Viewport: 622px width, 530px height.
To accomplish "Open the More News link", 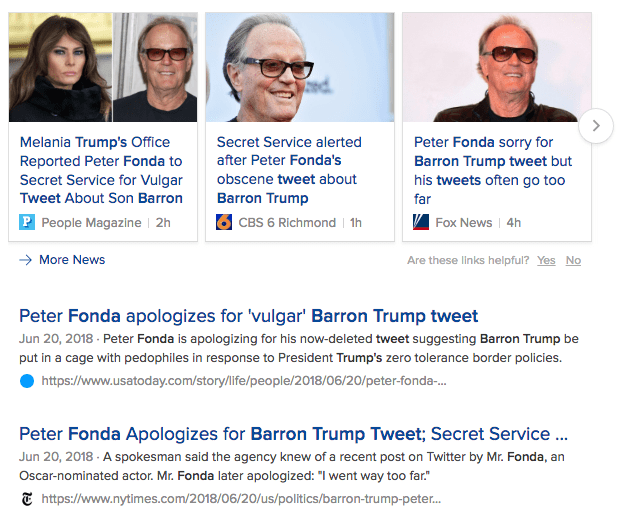I will point(71,260).
